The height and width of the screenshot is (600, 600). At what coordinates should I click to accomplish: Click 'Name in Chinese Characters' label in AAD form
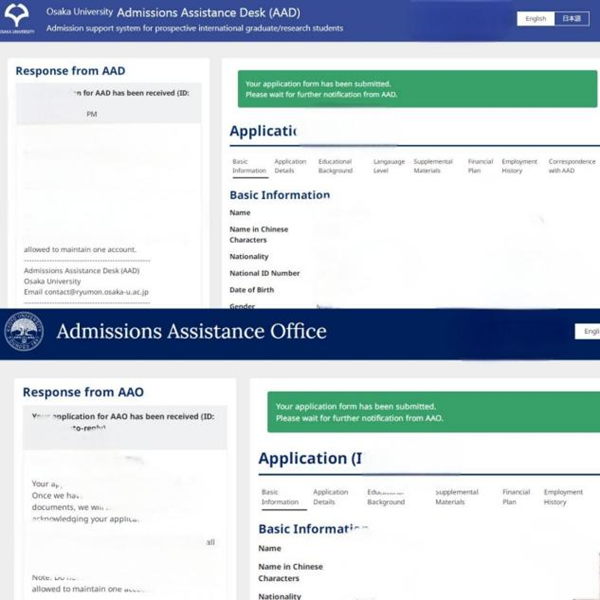(259, 235)
